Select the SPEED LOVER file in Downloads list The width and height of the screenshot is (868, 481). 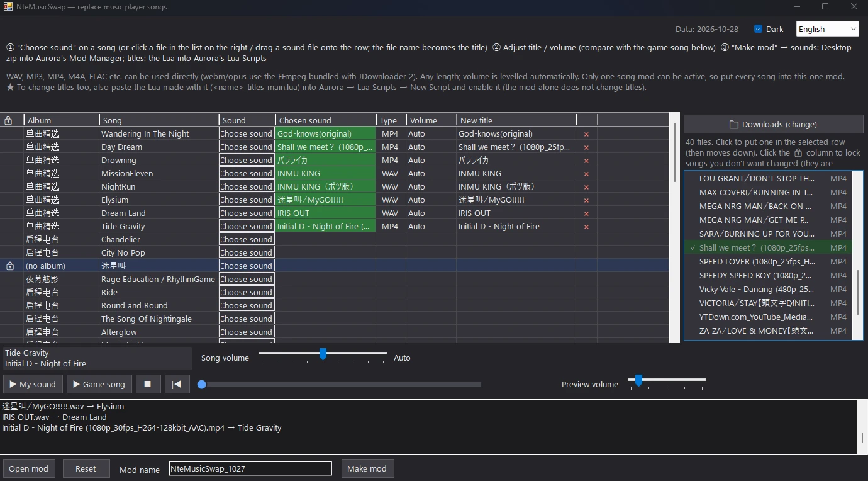click(x=767, y=262)
